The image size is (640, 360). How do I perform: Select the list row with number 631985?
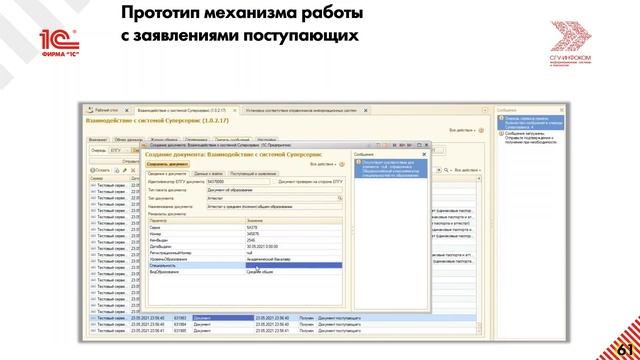click(282, 331)
